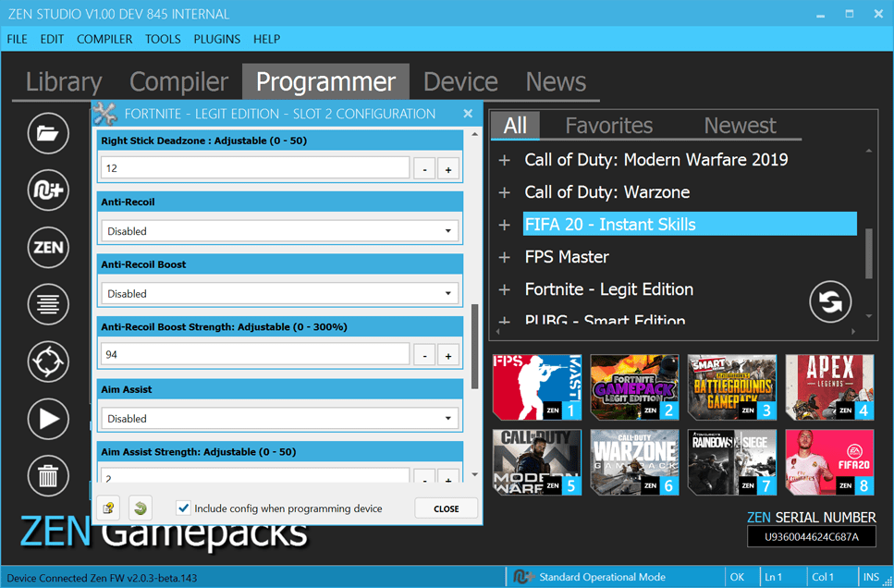Screen dimensions: 894x588
Task: Show the Newest gamepack list
Action: point(740,126)
